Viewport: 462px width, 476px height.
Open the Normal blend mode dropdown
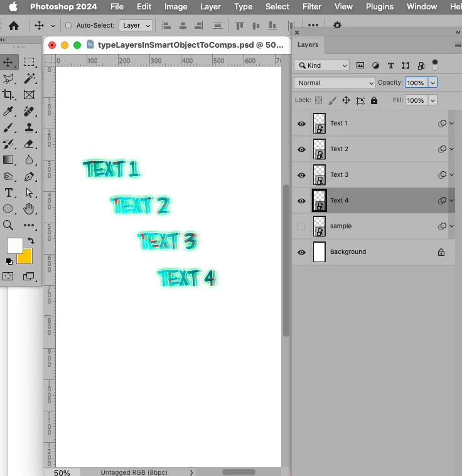click(335, 83)
